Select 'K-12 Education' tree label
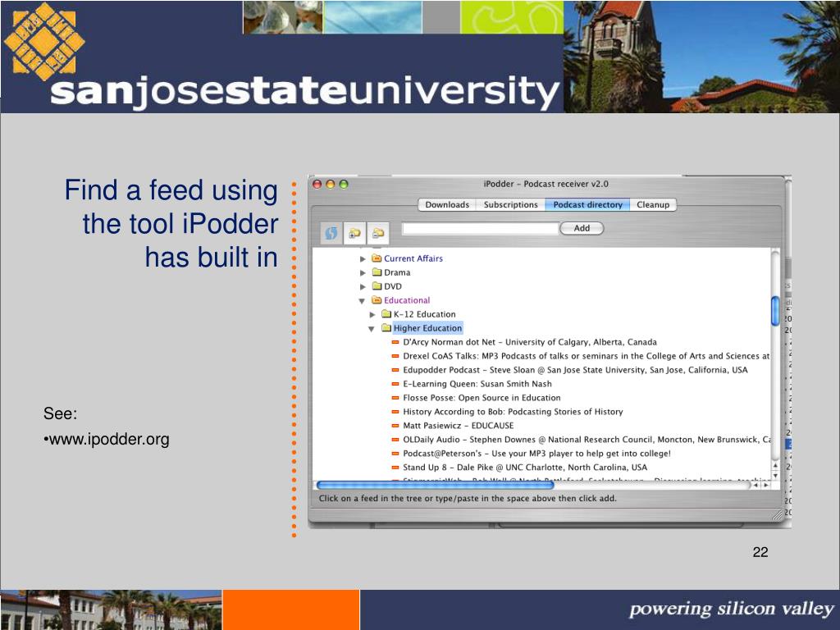840x630 pixels. click(424, 314)
